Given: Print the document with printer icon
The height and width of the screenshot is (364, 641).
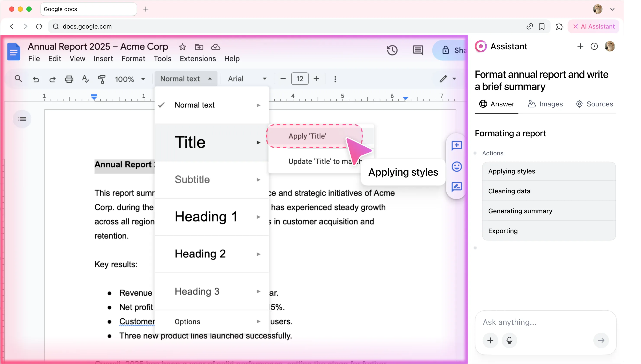Looking at the screenshot, I should pos(69,79).
